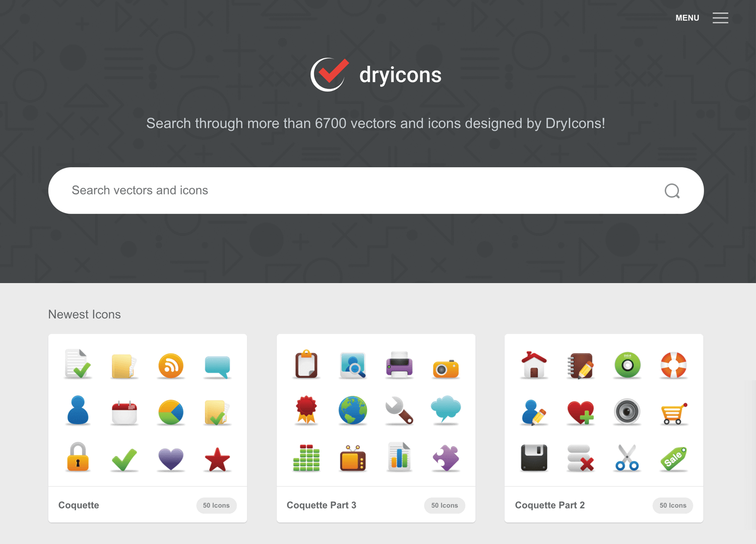This screenshot has height=544, width=756.
Task: Select the blue scissors icon
Action: click(x=627, y=458)
